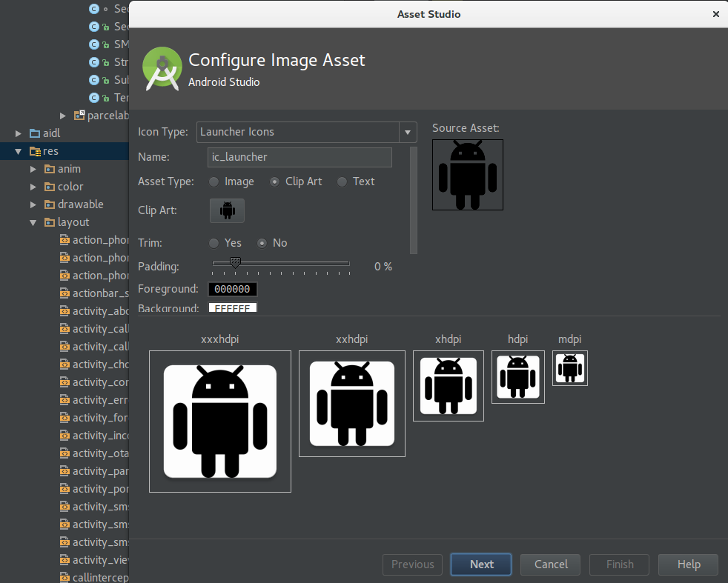Select the xhdpi launcher icon preview
Screen dimensions: 728x583
click(x=448, y=386)
